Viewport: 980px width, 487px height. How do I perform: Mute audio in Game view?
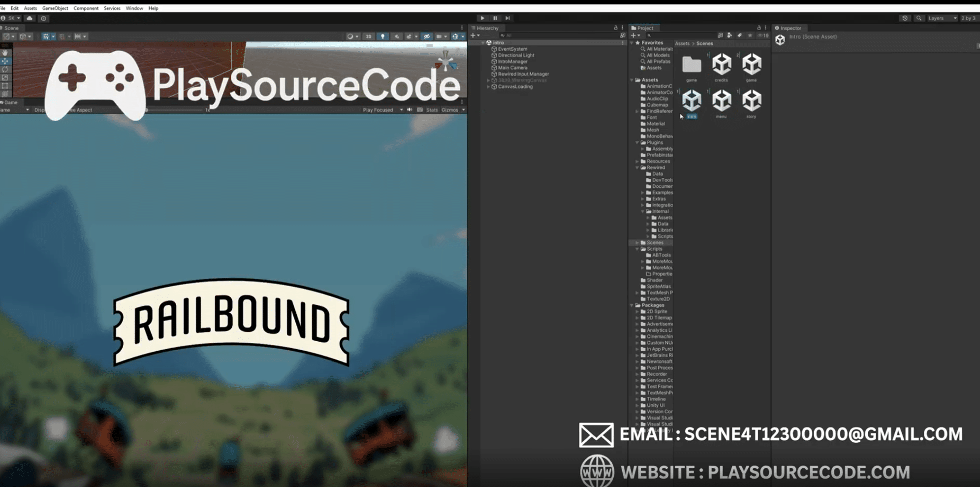pyautogui.click(x=410, y=110)
